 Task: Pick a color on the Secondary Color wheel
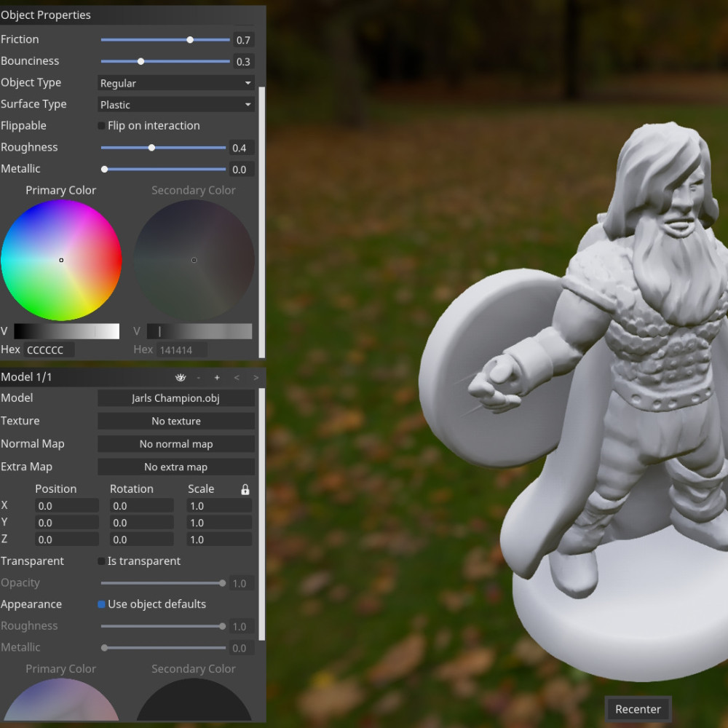pyautogui.click(x=194, y=261)
